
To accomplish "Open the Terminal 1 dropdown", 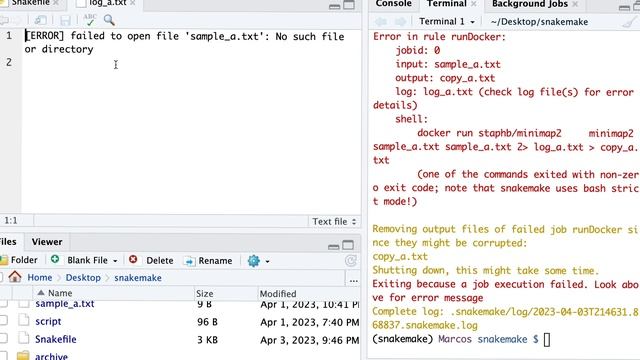I will point(447,21).
